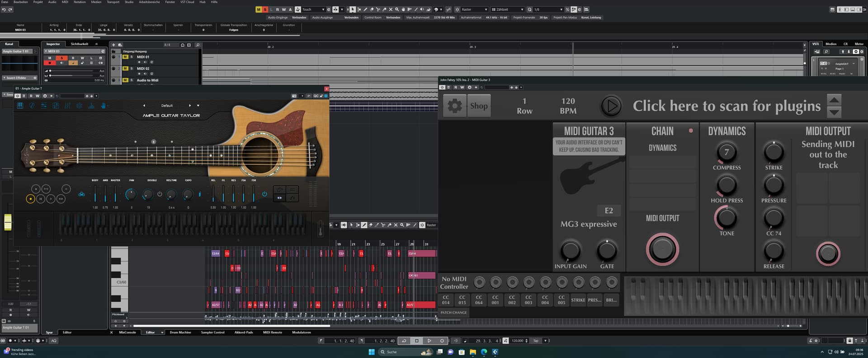Click Ample Guitar yellow record circle button
Screen dimensions: 868x358
(x=30, y=199)
